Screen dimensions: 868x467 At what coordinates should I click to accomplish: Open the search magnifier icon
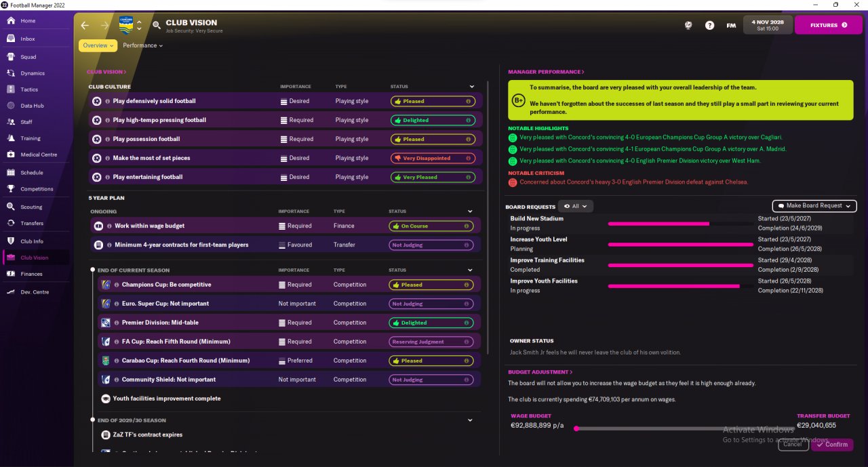[157, 25]
